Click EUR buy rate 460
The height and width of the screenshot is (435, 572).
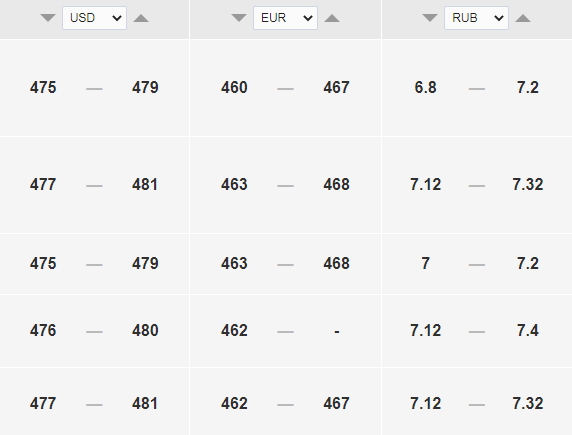pyautogui.click(x=234, y=88)
